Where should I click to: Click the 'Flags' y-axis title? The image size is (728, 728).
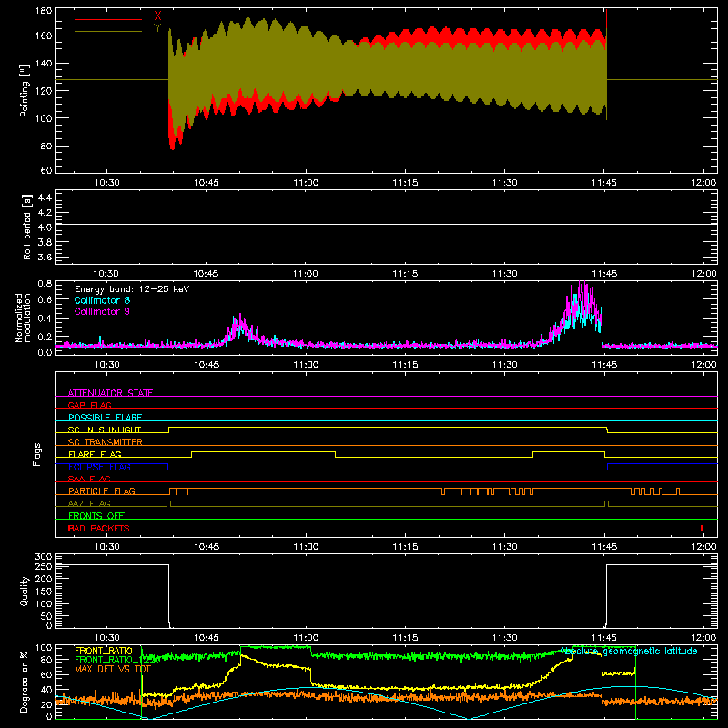(37, 454)
